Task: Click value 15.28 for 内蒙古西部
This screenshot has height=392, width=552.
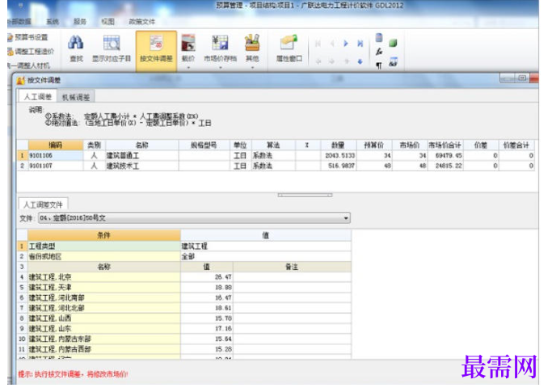Action: (x=207, y=349)
